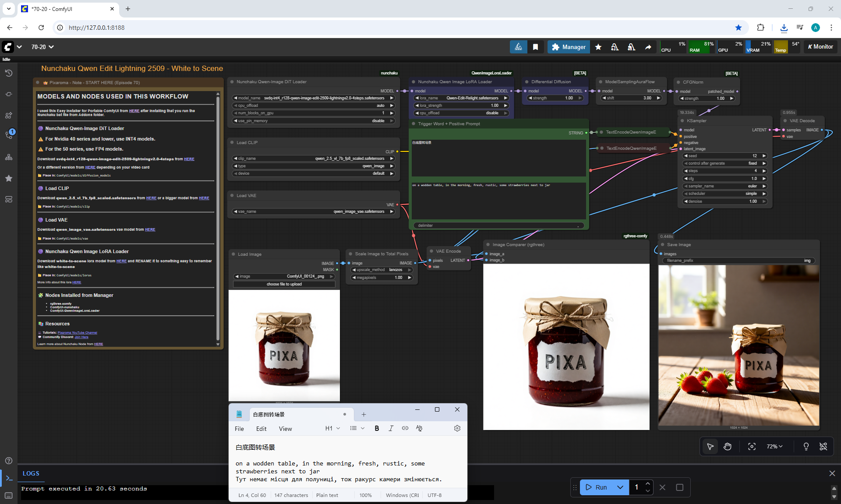The image size is (841, 504).
Task: Click the lora_strength slider in LoRA Loader
Action: (x=461, y=106)
